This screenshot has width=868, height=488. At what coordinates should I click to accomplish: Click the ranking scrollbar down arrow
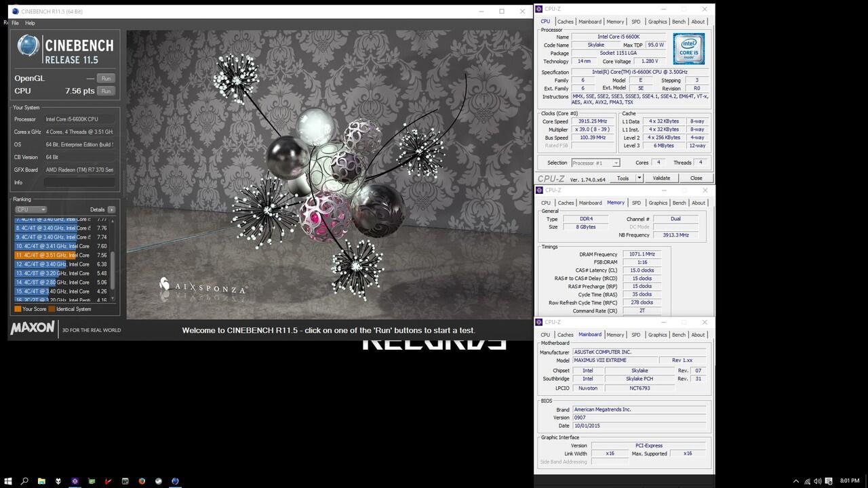[x=113, y=299]
